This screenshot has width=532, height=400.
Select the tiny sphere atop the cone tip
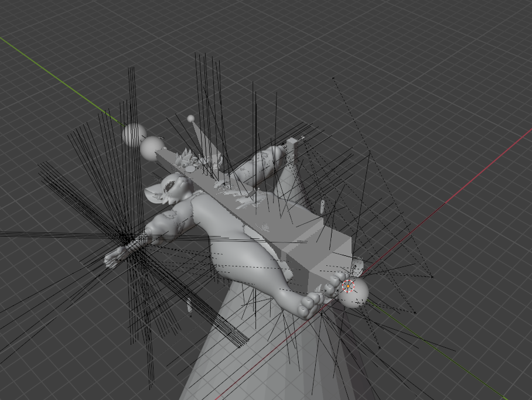[191, 118]
